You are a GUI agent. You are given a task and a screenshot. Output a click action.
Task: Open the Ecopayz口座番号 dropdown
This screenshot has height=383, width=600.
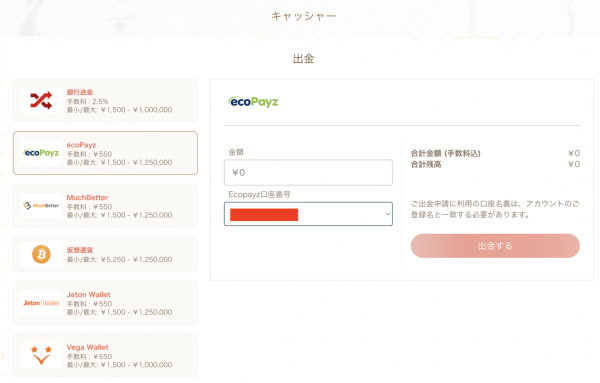point(308,214)
